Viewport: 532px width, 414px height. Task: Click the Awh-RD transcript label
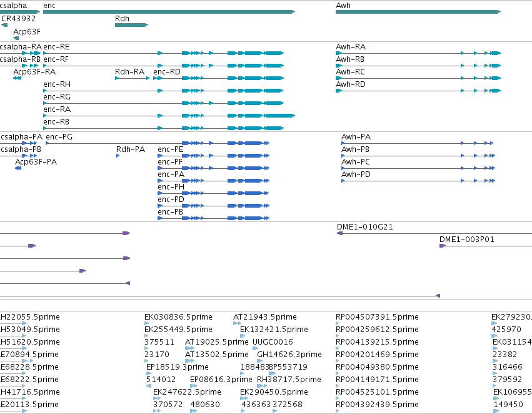click(x=351, y=84)
